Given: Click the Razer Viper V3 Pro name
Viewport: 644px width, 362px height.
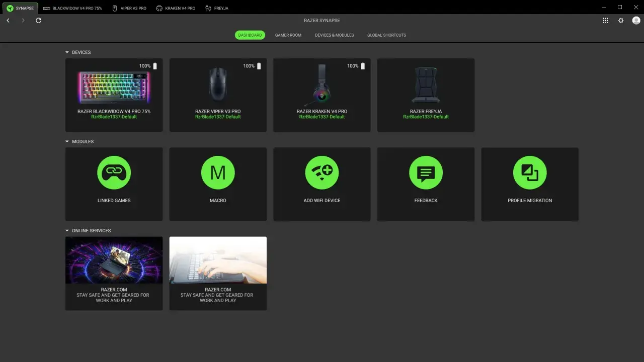Looking at the screenshot, I should click(x=218, y=112).
